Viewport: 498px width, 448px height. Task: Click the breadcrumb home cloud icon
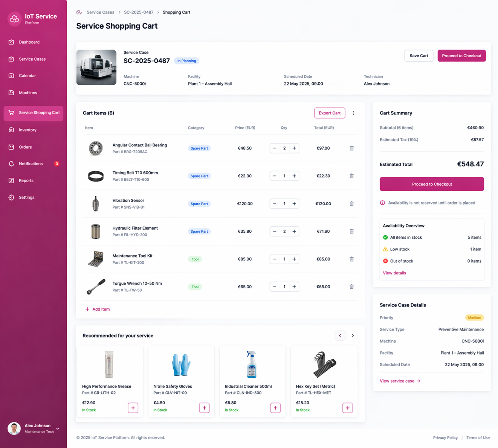click(x=79, y=12)
